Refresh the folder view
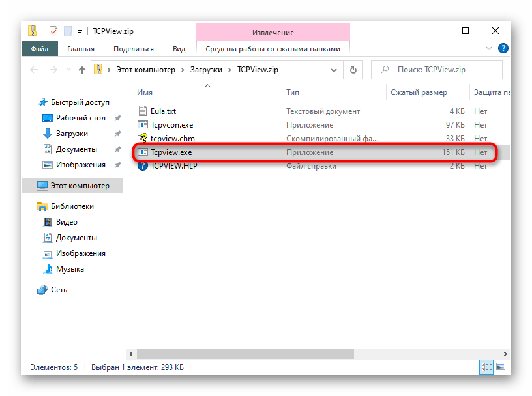The width and height of the screenshot is (532, 396). point(353,70)
